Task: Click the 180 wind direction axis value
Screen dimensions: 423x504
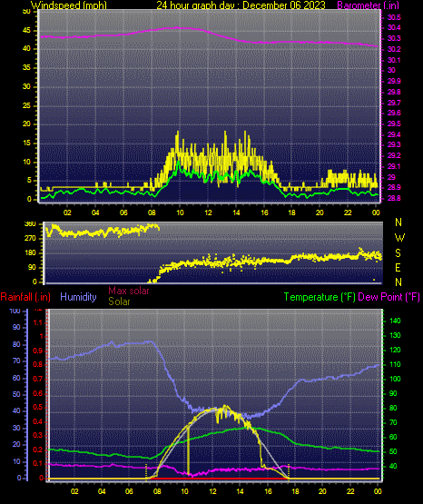Action: (30, 253)
